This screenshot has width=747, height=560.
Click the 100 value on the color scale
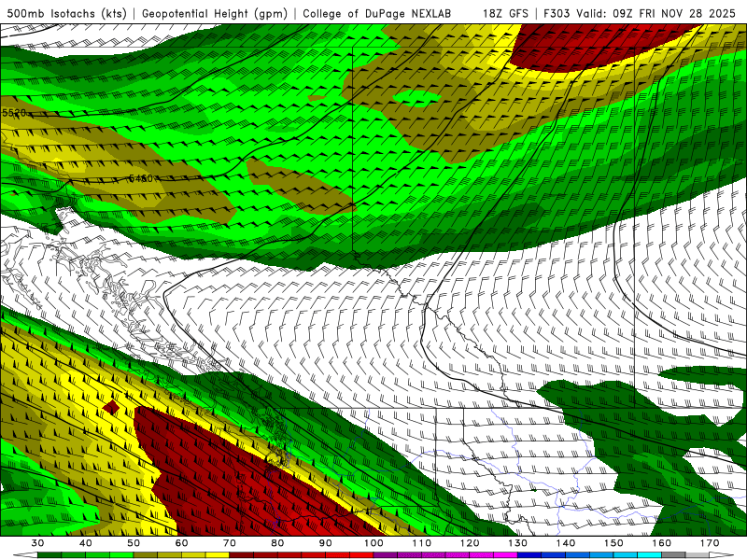pyautogui.click(x=373, y=543)
